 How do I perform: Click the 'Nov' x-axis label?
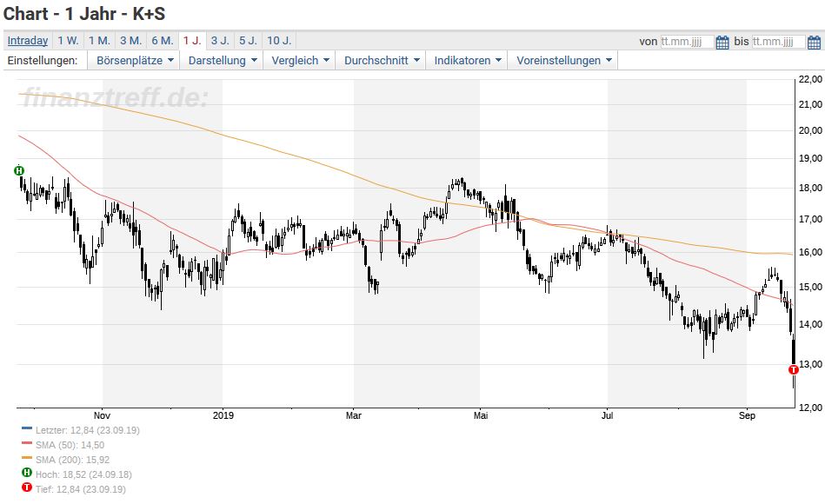pyautogui.click(x=102, y=415)
